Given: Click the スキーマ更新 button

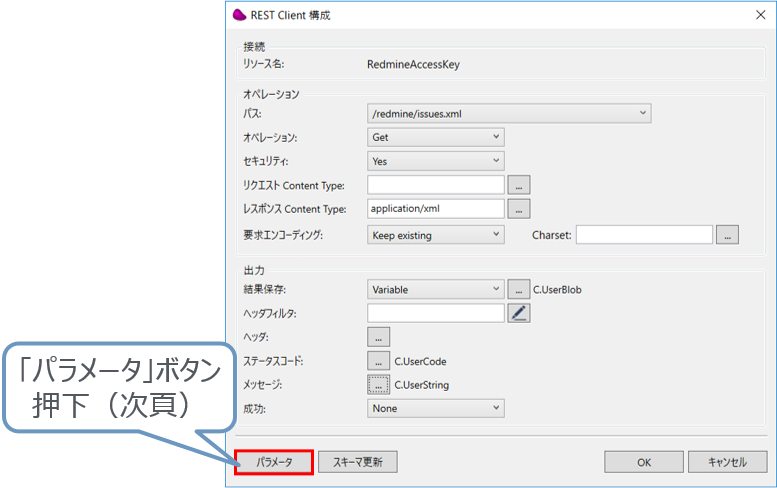Looking at the screenshot, I should click(x=357, y=462).
